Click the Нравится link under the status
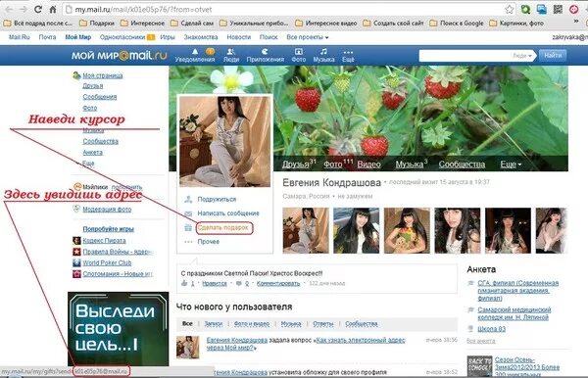The image size is (588, 378). 214,284
